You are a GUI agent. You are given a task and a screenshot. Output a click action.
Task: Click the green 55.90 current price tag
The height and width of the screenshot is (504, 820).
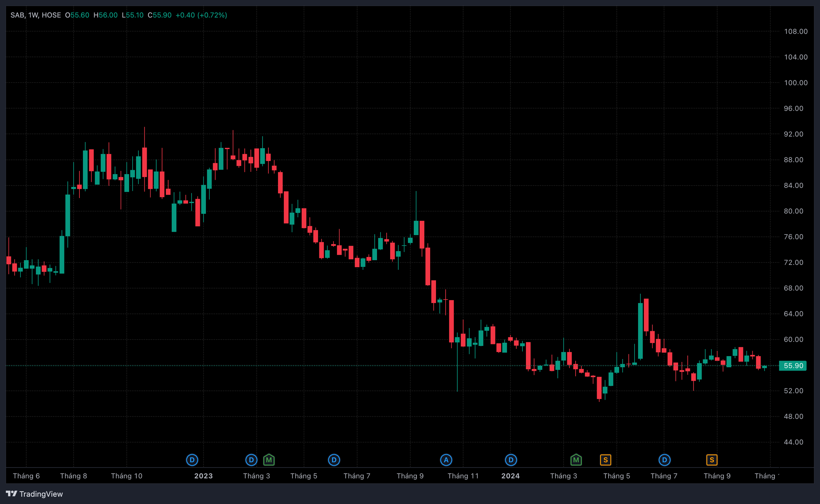(793, 366)
